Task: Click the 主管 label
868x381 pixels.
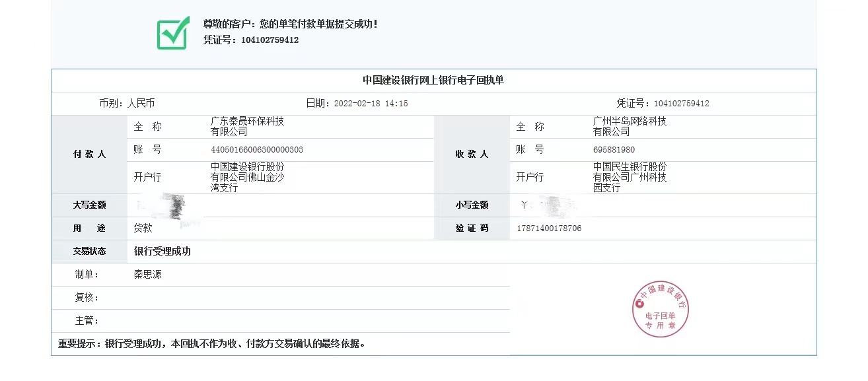Action: click(x=87, y=321)
